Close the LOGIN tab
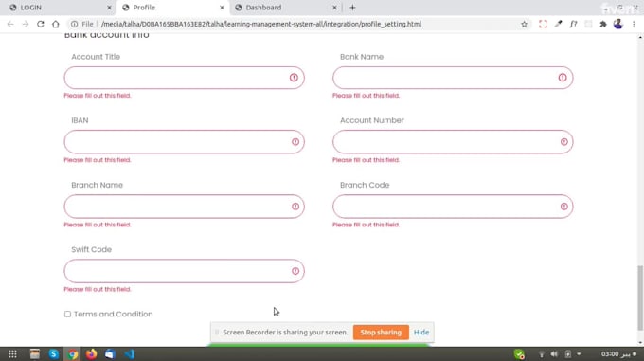Screen dimensions: 644x361 click(x=109, y=8)
